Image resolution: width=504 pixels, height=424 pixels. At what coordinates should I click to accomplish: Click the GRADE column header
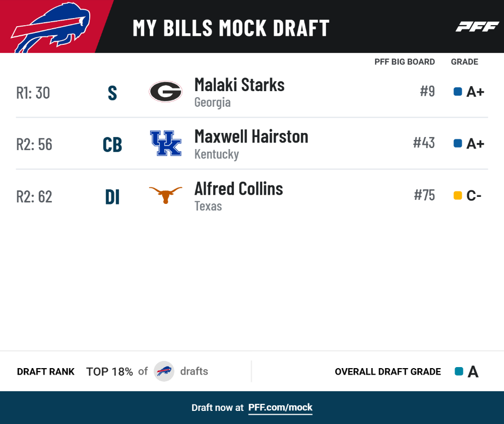(465, 61)
